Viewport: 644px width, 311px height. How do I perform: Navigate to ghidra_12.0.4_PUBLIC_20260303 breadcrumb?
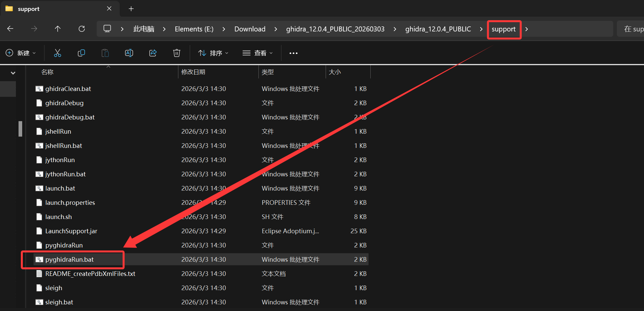(335, 29)
